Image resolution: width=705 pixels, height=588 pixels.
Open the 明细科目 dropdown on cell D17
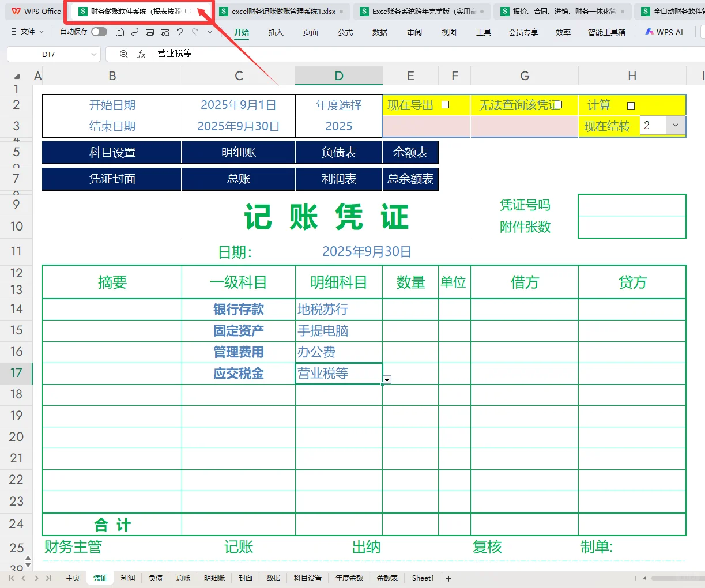coord(387,379)
